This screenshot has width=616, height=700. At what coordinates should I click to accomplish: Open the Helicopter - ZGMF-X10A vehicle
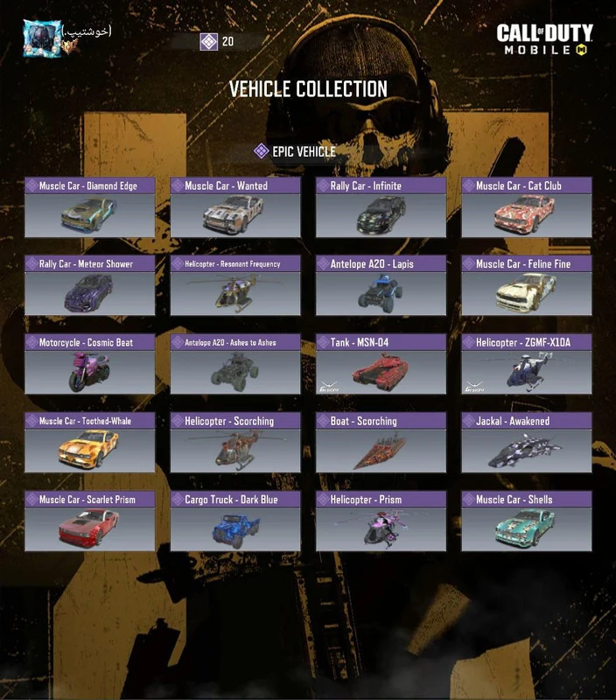pyautogui.click(x=526, y=364)
